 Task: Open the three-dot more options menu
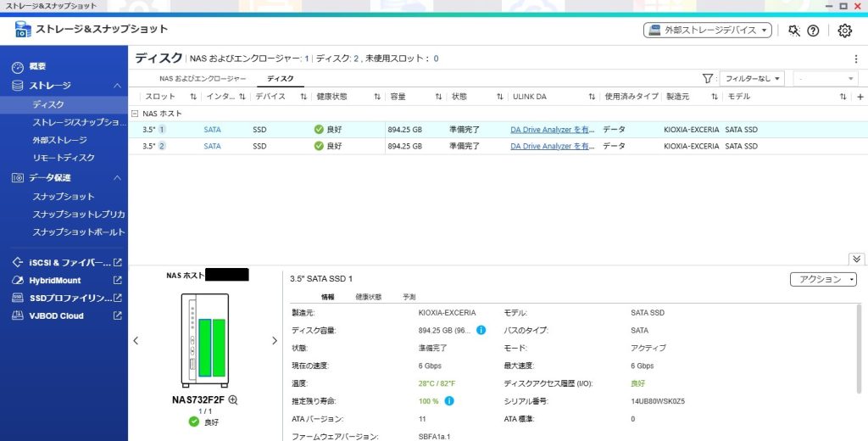(x=855, y=59)
